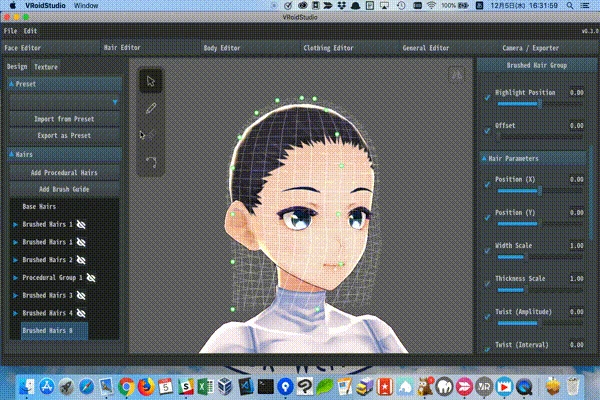600x400 pixels.
Task: Uncheck the Width Scale checkbox
Action: click(487, 251)
